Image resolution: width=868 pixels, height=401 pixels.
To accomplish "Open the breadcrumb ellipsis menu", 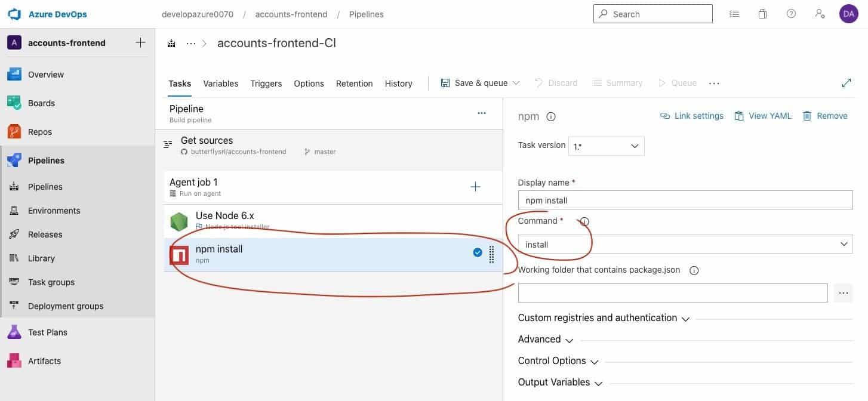I will (x=191, y=44).
